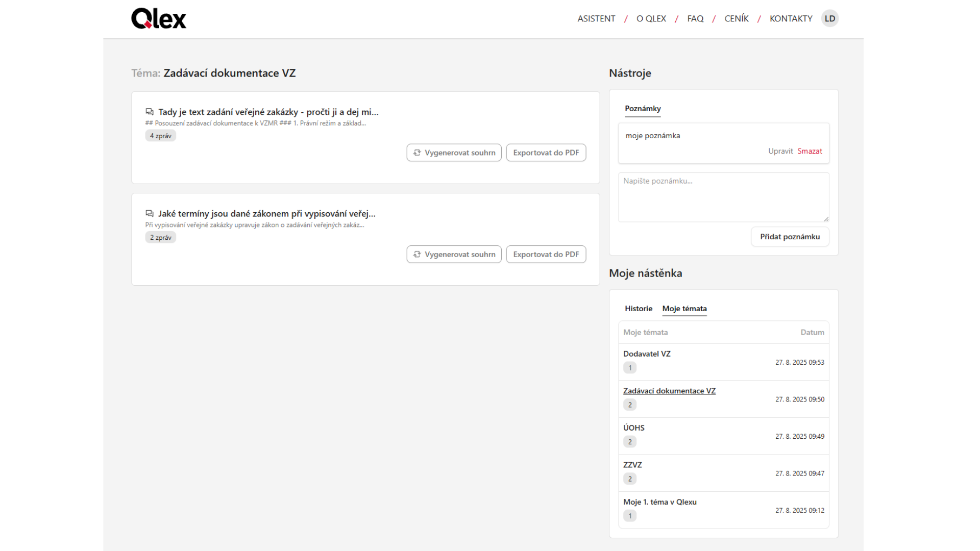The width and height of the screenshot is (980, 551).
Task: Go to O QLEX page
Action: click(x=651, y=18)
